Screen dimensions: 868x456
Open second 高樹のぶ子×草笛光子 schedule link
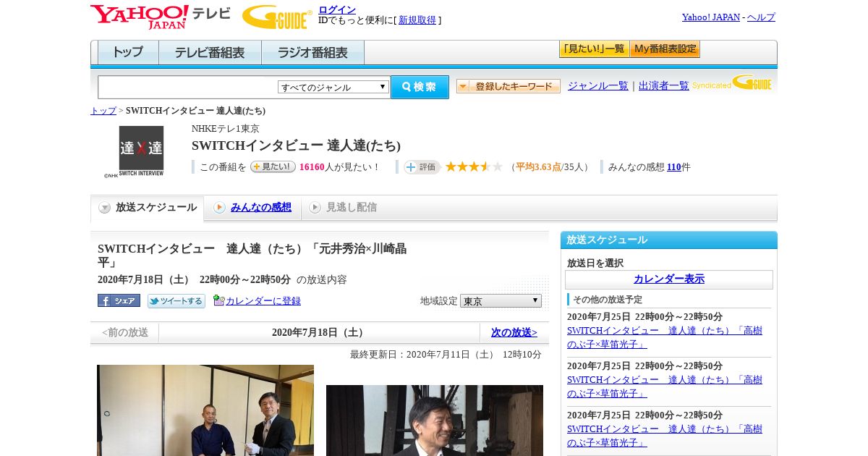(x=665, y=387)
